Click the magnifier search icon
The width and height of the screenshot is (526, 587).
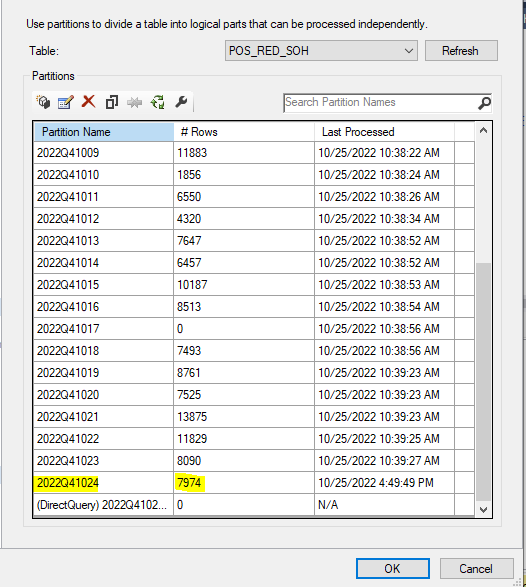pyautogui.click(x=484, y=103)
